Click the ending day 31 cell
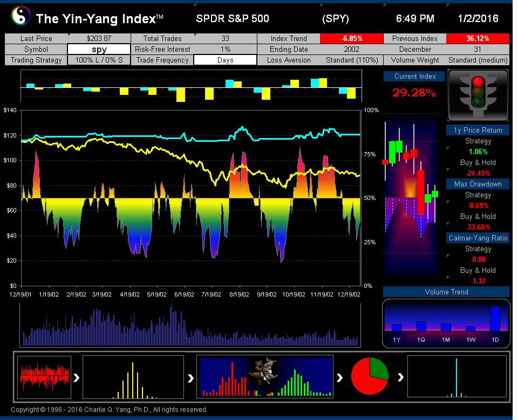 pyautogui.click(x=478, y=49)
